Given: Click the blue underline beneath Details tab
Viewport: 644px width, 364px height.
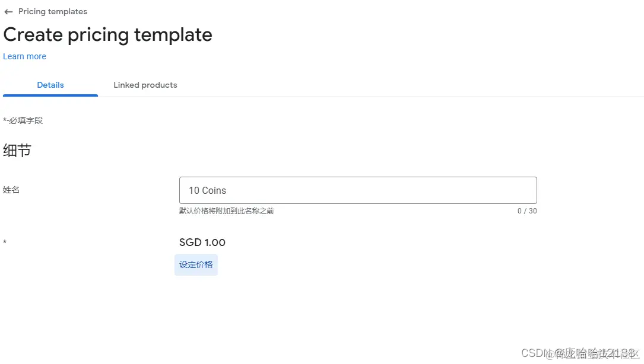Looking at the screenshot, I should (50, 95).
